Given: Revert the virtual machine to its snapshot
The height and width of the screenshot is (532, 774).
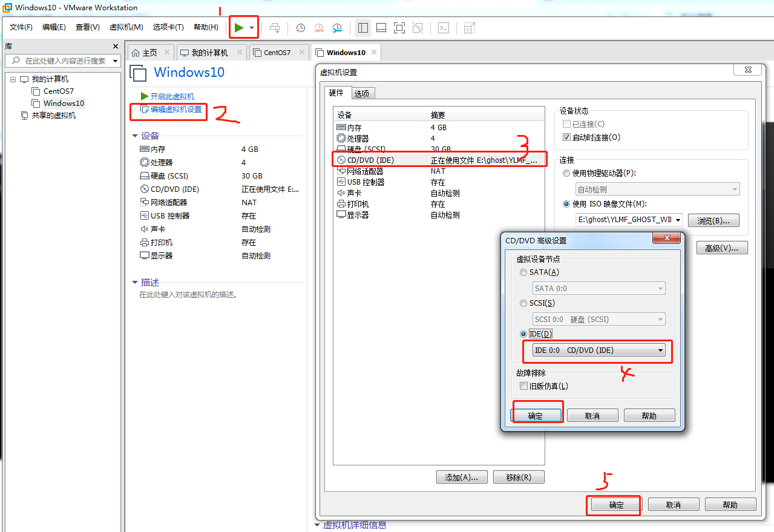Looking at the screenshot, I should (318, 28).
